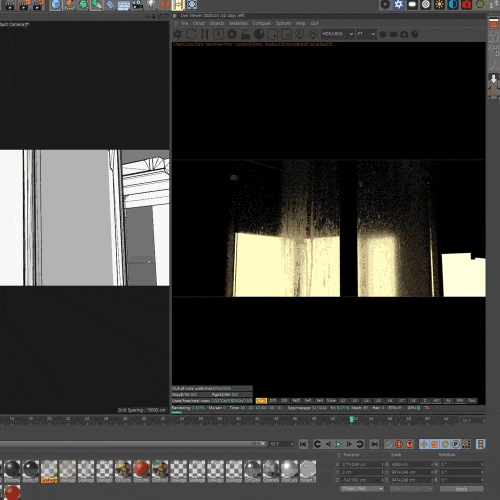Open the Materials menu in Live Viewer
The height and width of the screenshot is (500, 500).
point(238,23)
